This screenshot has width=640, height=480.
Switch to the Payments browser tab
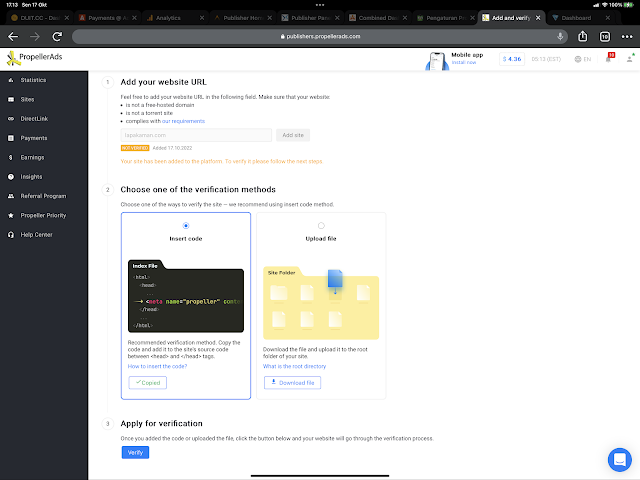(108, 18)
